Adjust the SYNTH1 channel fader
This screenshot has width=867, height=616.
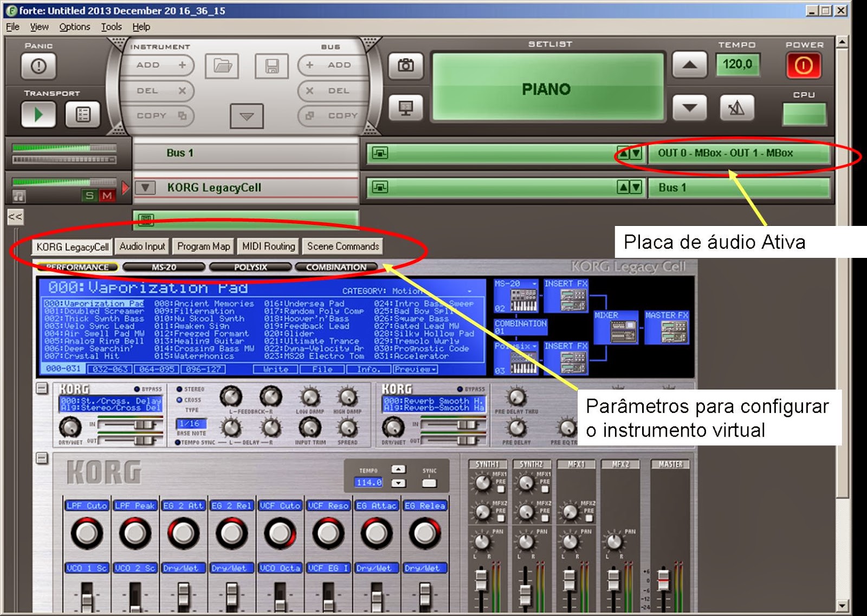click(x=481, y=580)
